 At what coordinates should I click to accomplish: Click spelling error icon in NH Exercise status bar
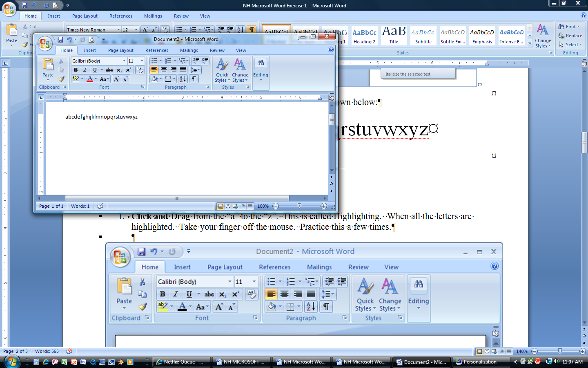click(69, 351)
